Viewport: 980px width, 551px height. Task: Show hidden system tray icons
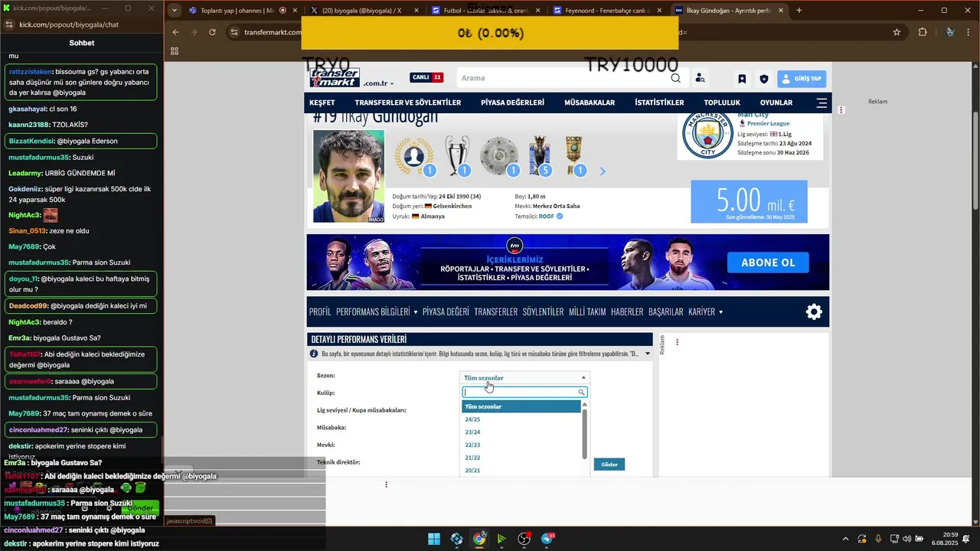(x=845, y=539)
